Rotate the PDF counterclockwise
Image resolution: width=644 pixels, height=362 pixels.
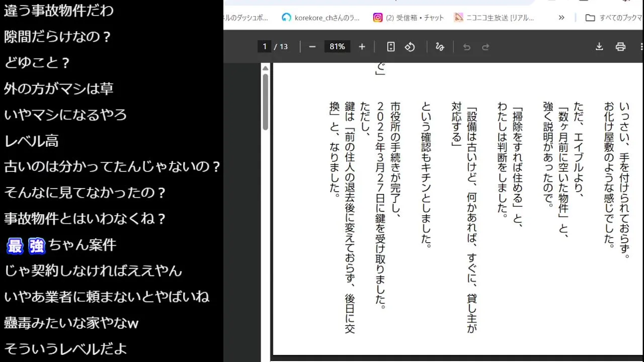coord(410,47)
